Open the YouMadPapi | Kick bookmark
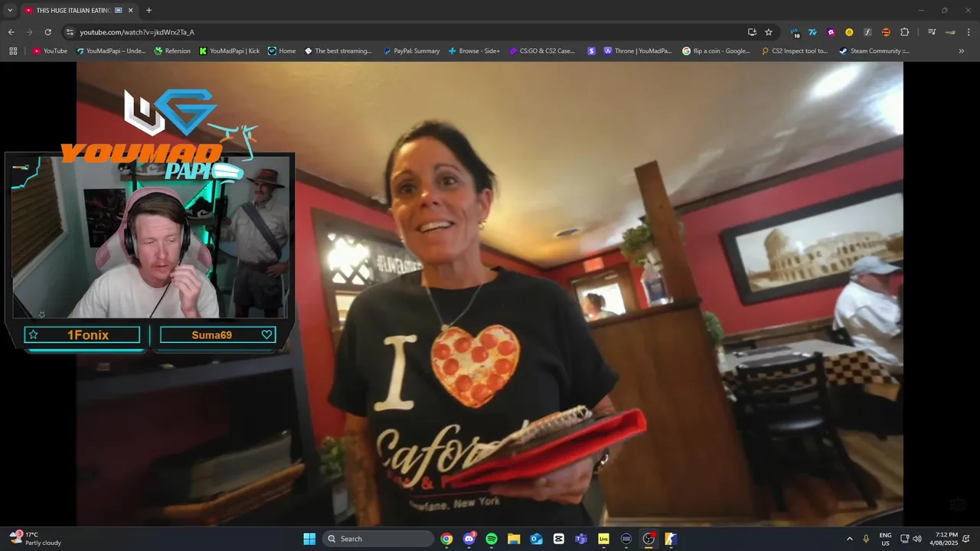The width and height of the screenshot is (980, 551). click(x=229, y=51)
